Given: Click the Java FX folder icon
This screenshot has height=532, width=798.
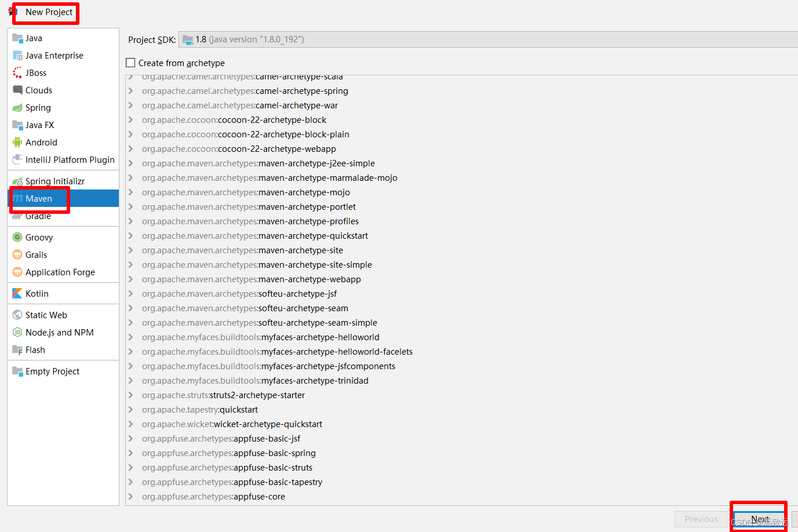Looking at the screenshot, I should 17,125.
